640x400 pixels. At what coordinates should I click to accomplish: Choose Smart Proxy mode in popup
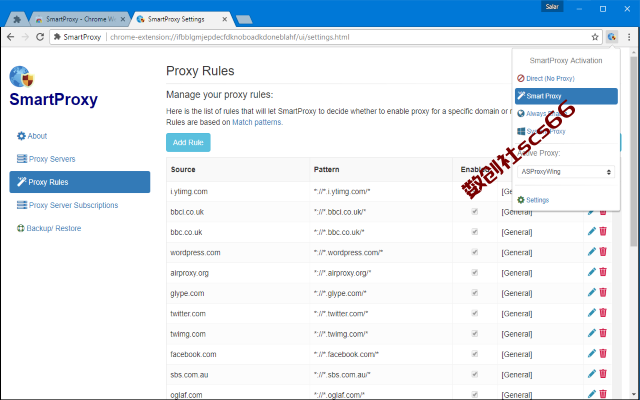pyautogui.click(x=566, y=96)
